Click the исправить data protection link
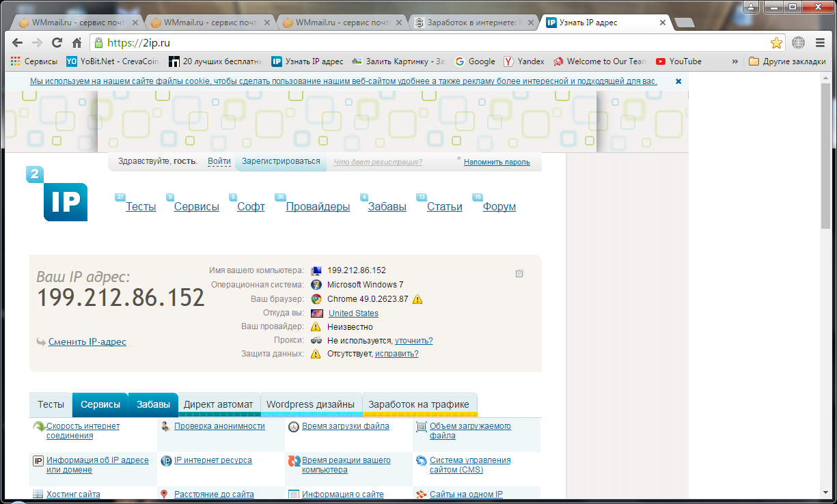 396,354
